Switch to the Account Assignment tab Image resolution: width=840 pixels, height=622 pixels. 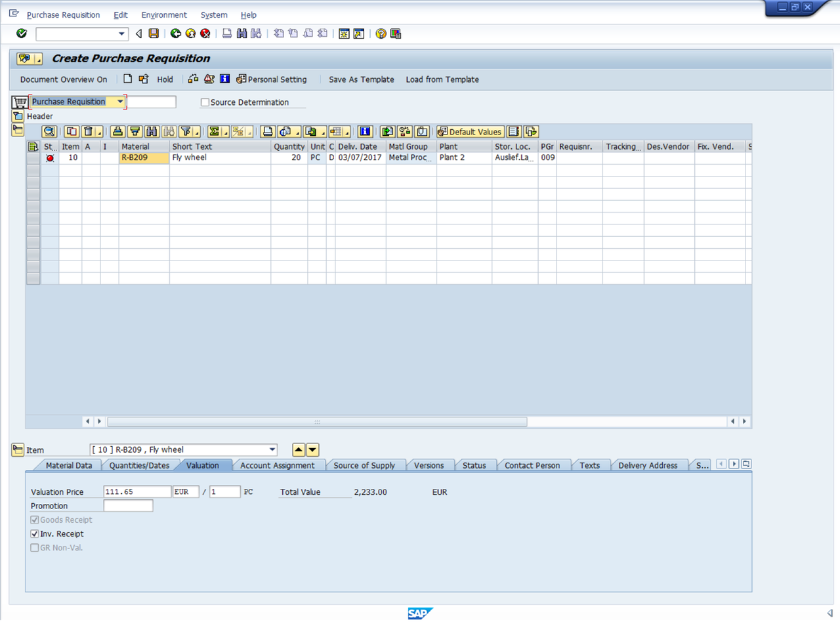[x=278, y=465]
